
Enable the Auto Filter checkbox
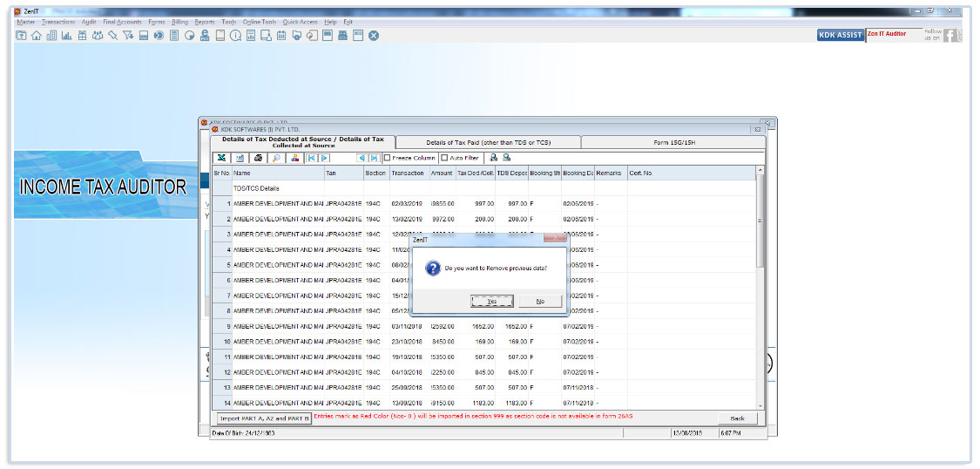pos(444,158)
